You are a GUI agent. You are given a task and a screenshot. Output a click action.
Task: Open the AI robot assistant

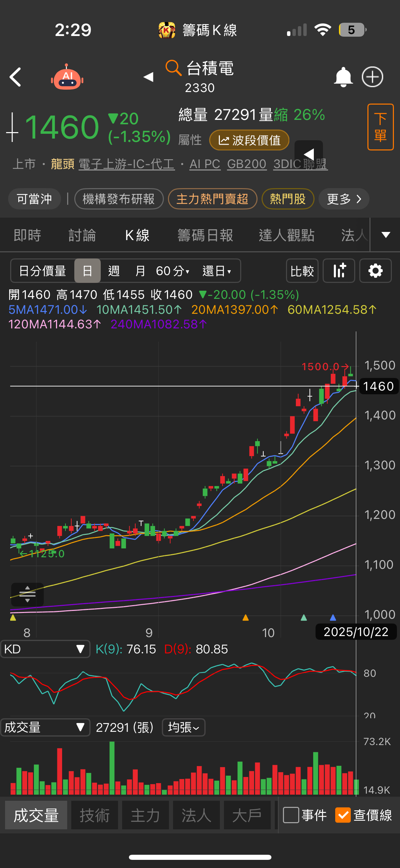click(67, 77)
